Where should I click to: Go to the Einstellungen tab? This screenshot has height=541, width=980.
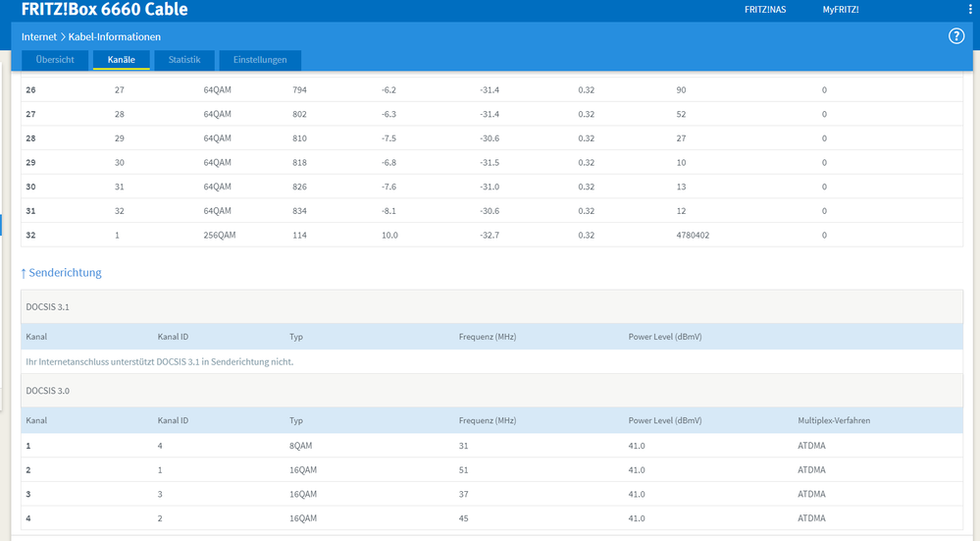point(260,60)
